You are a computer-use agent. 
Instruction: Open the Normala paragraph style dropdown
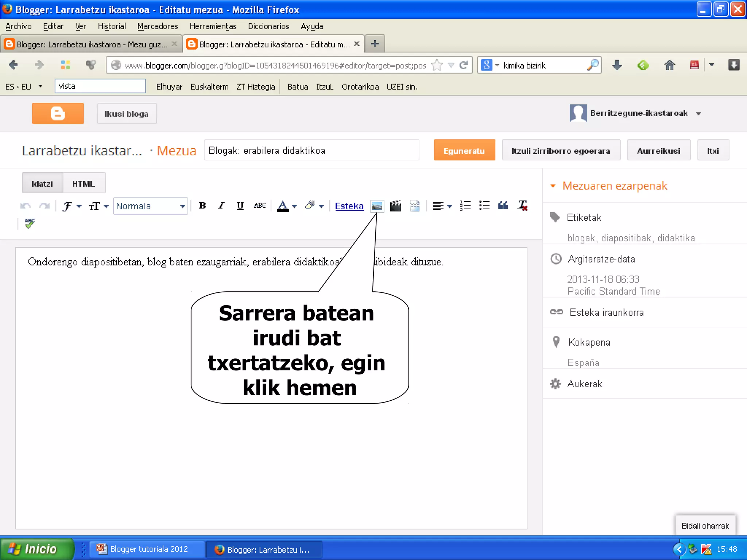pos(151,206)
